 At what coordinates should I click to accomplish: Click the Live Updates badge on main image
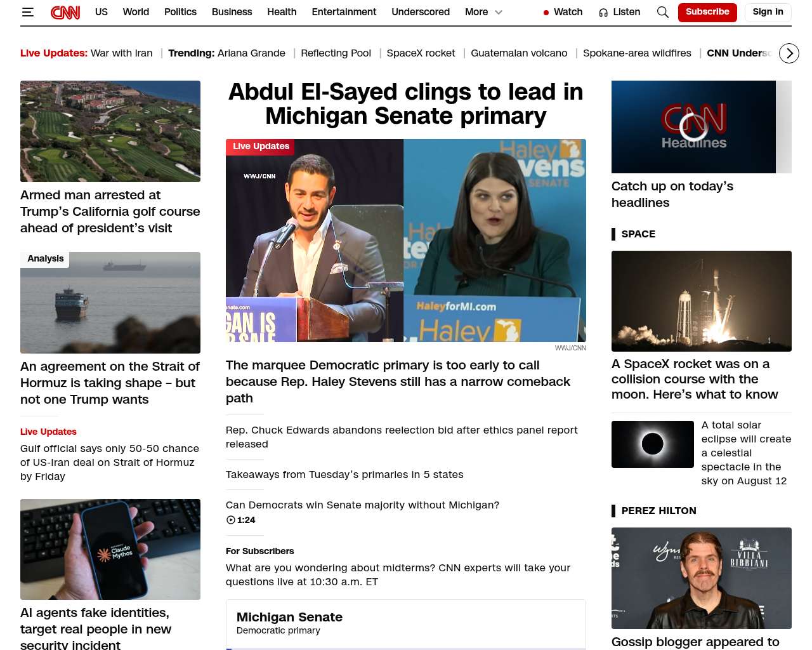[x=261, y=147]
